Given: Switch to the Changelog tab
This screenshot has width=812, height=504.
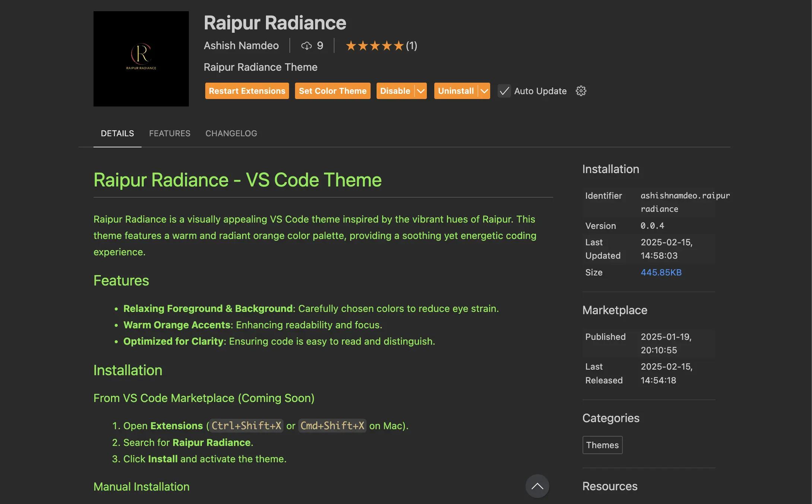Looking at the screenshot, I should [231, 133].
